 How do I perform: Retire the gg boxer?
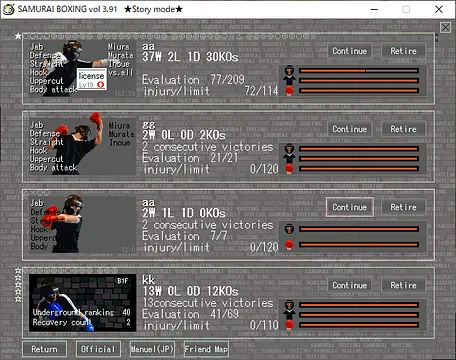click(403, 129)
